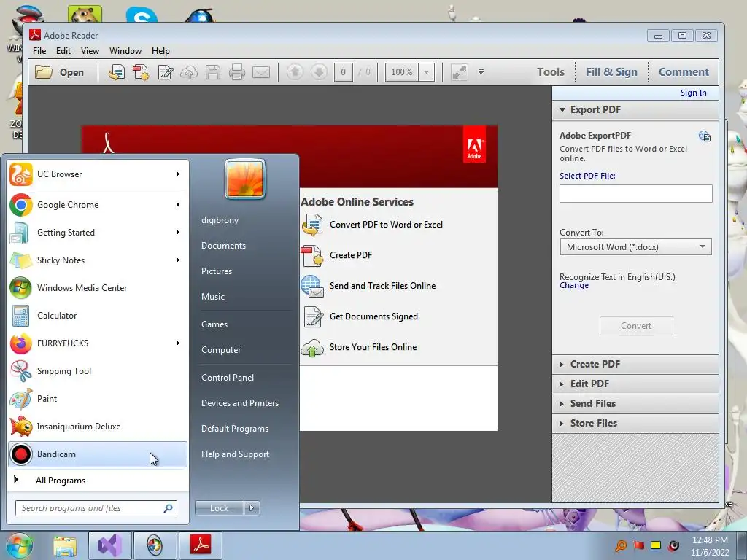The width and height of the screenshot is (747, 560).
Task: Expand Sticky Notes jump list arrow
Action: (178, 260)
